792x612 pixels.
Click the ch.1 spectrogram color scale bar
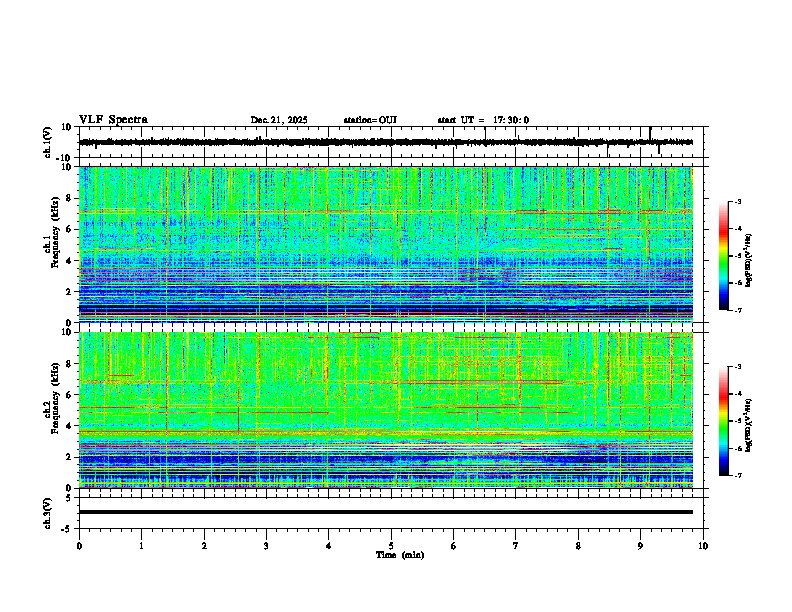[724, 256]
